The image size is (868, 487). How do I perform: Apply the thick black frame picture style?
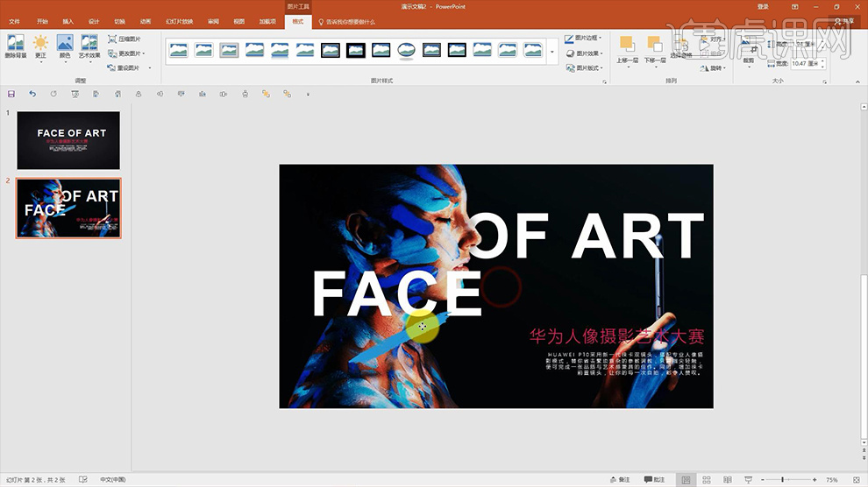356,50
